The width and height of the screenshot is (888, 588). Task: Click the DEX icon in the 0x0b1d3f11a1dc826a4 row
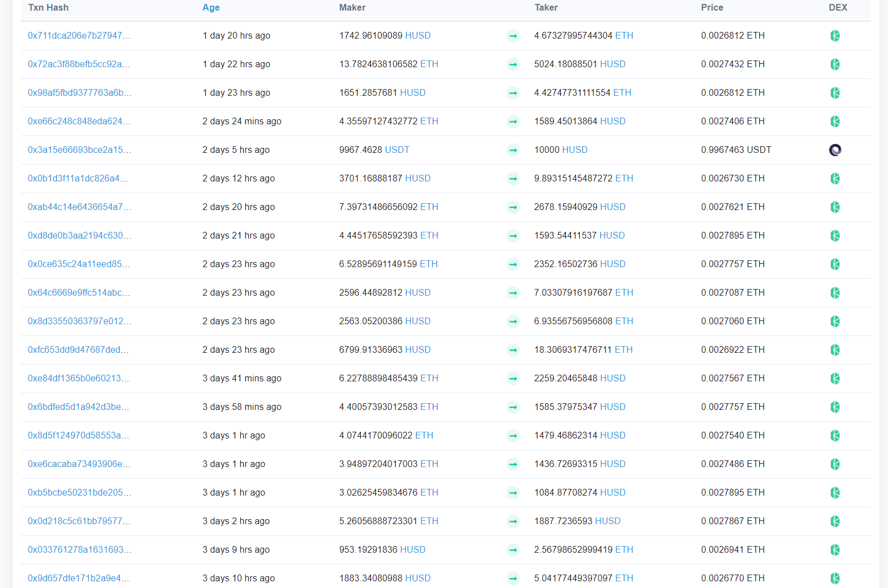click(x=835, y=179)
